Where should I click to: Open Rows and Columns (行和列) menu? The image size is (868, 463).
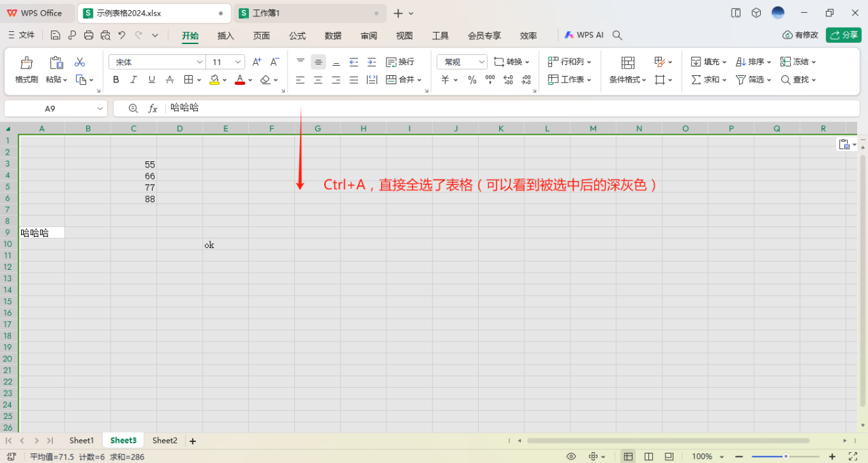[570, 62]
